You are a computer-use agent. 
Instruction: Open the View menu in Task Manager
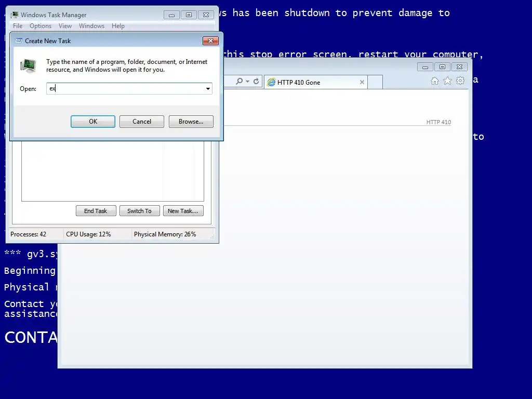pyautogui.click(x=65, y=26)
